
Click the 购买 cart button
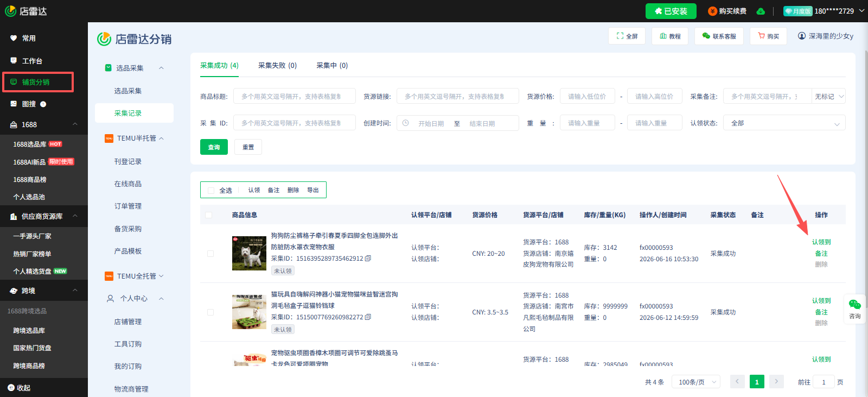[768, 36]
